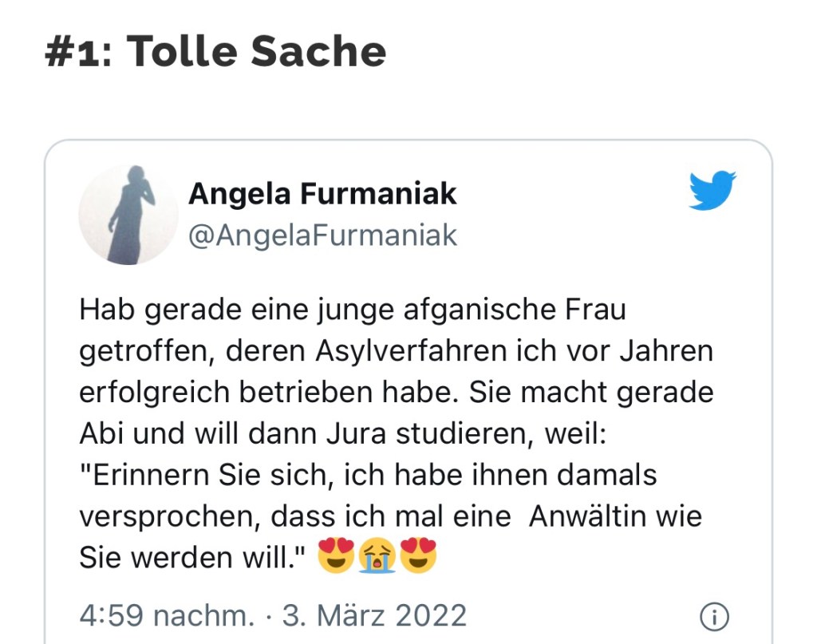817x644 pixels.
Task: Click the first heart-eyes emoji
Action: coord(336,557)
